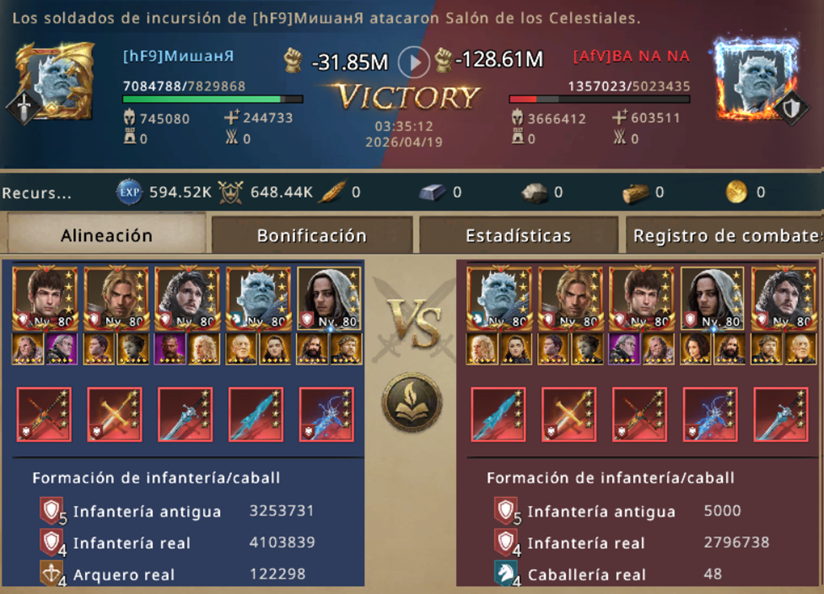Image resolution: width=824 pixels, height=594 pixels.
Task: Click attacker's blue lightning weapon icon
Action: pyautogui.click(x=326, y=415)
